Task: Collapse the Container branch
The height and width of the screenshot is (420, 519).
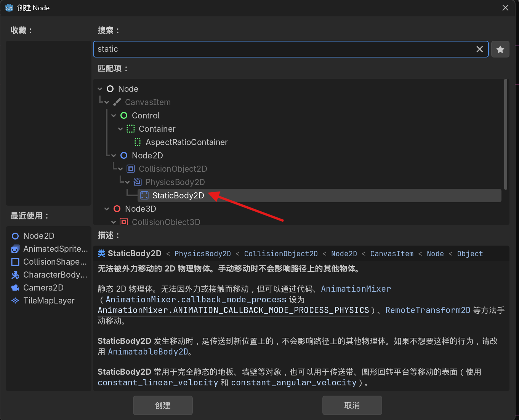Action: (120, 129)
